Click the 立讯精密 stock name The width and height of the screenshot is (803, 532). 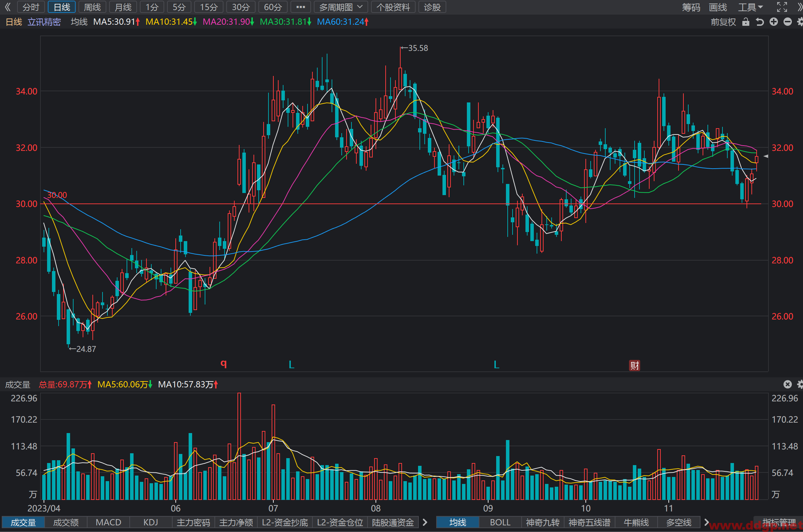point(44,22)
